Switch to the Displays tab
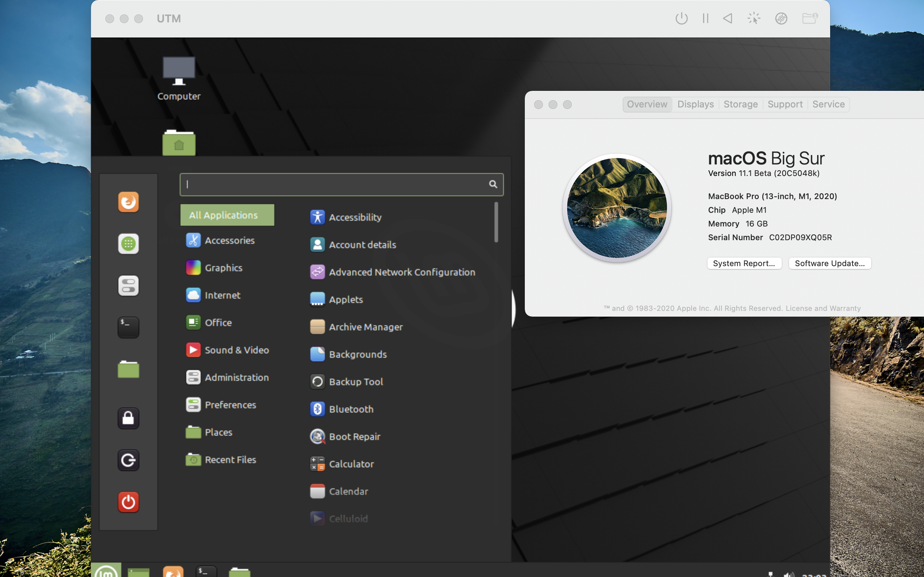This screenshot has height=577, width=924. pyautogui.click(x=695, y=104)
